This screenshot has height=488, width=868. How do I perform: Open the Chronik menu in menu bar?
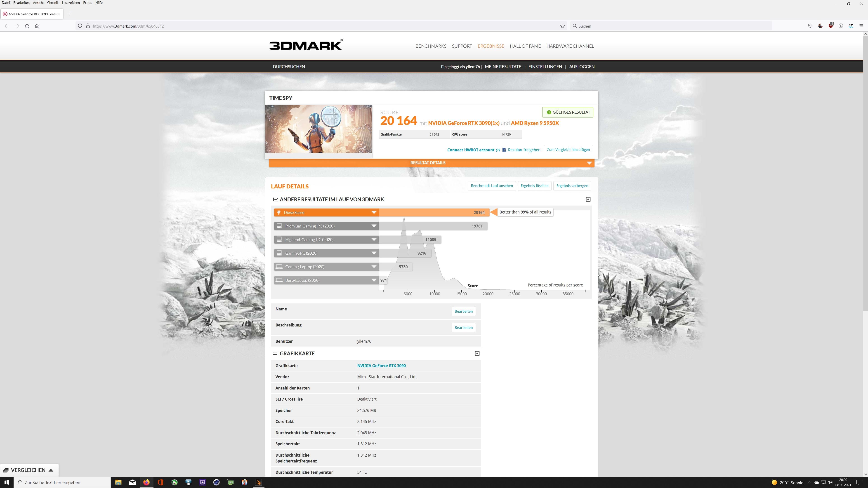pos(53,3)
